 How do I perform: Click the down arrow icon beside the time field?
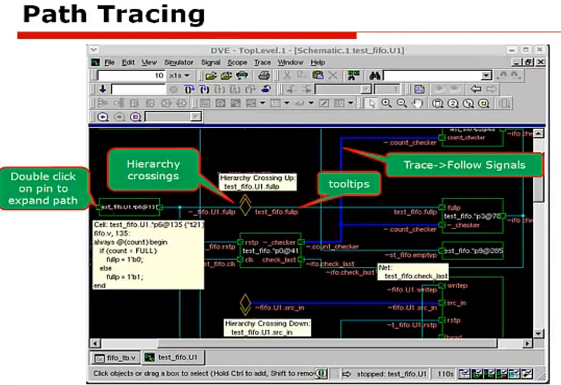coord(103,89)
